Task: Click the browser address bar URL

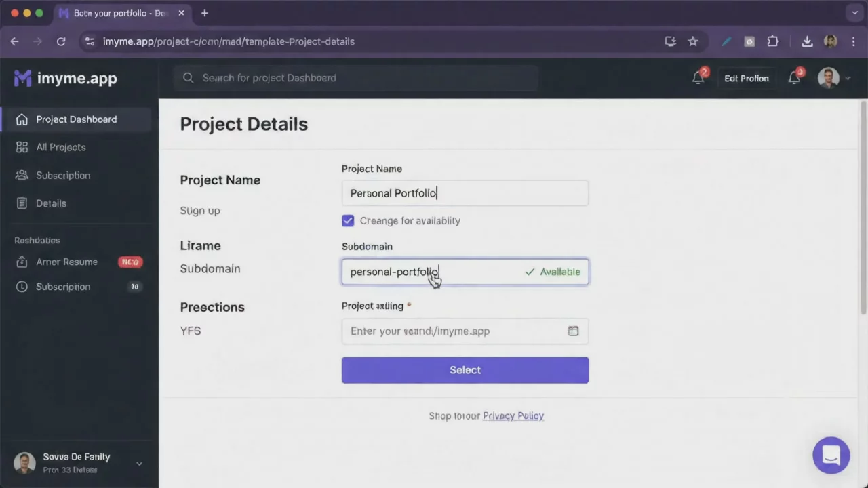Action: click(229, 41)
